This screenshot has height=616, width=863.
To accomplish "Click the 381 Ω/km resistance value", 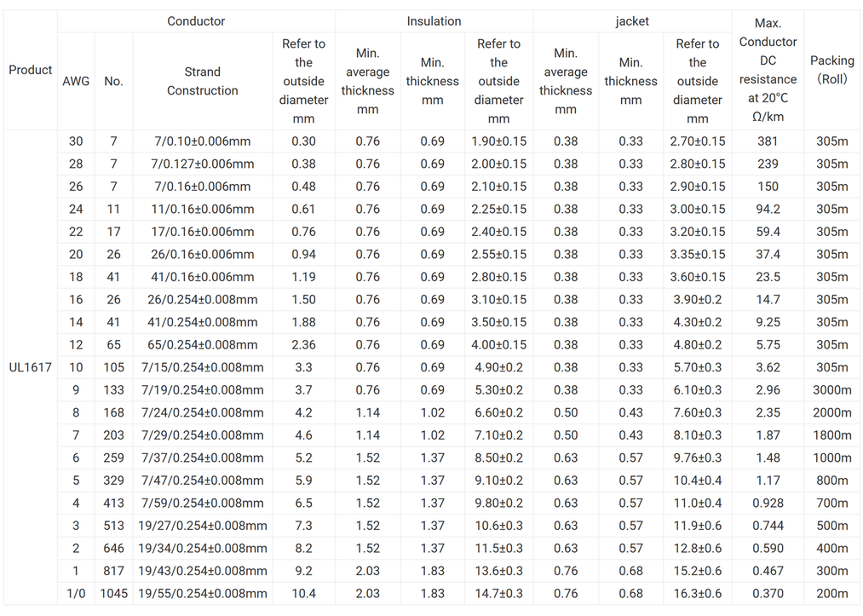I will pyautogui.click(x=768, y=141).
